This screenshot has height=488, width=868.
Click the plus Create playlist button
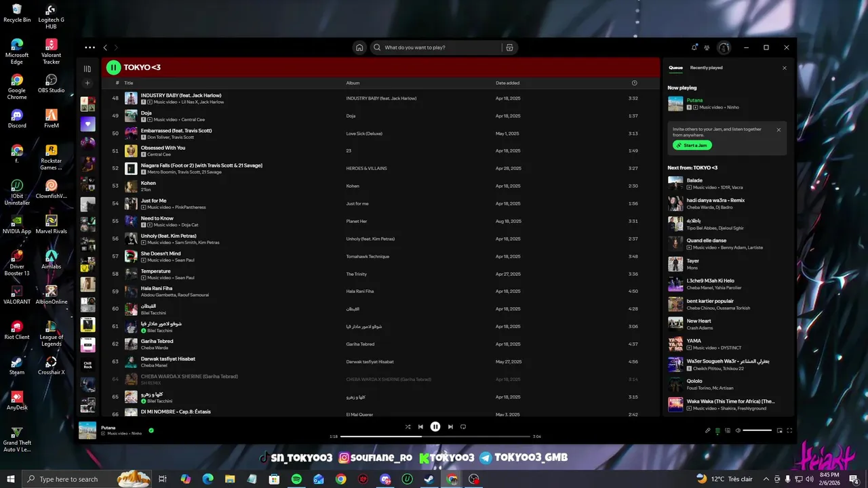click(87, 83)
